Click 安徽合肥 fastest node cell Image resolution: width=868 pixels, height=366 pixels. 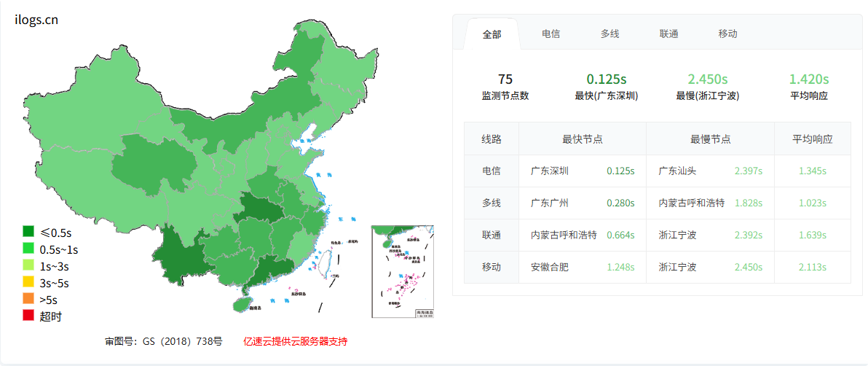click(549, 268)
